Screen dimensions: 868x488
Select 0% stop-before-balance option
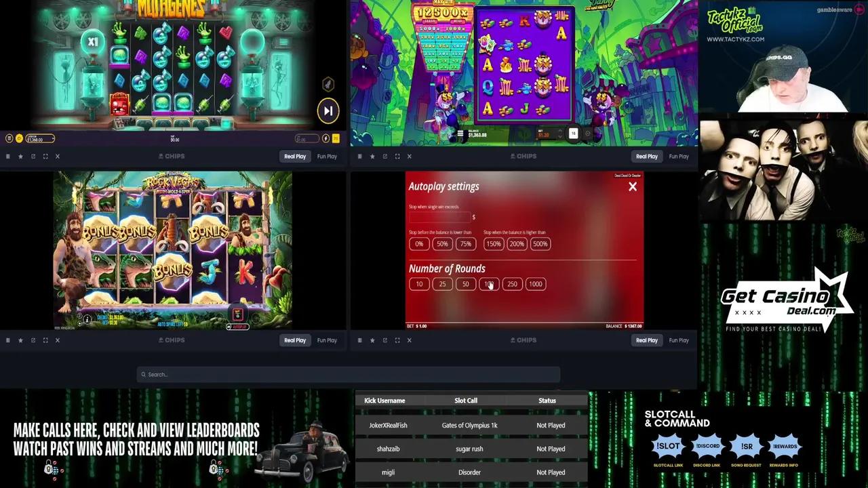tap(418, 244)
